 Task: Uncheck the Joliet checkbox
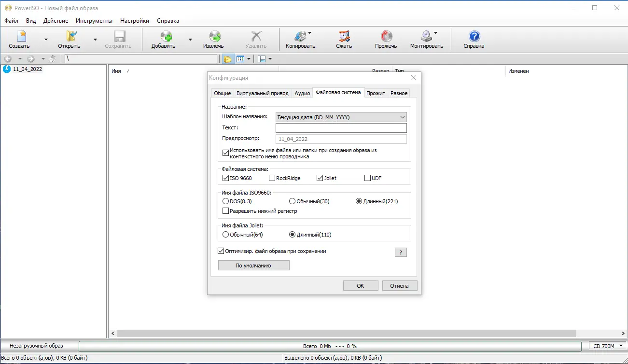coord(320,178)
